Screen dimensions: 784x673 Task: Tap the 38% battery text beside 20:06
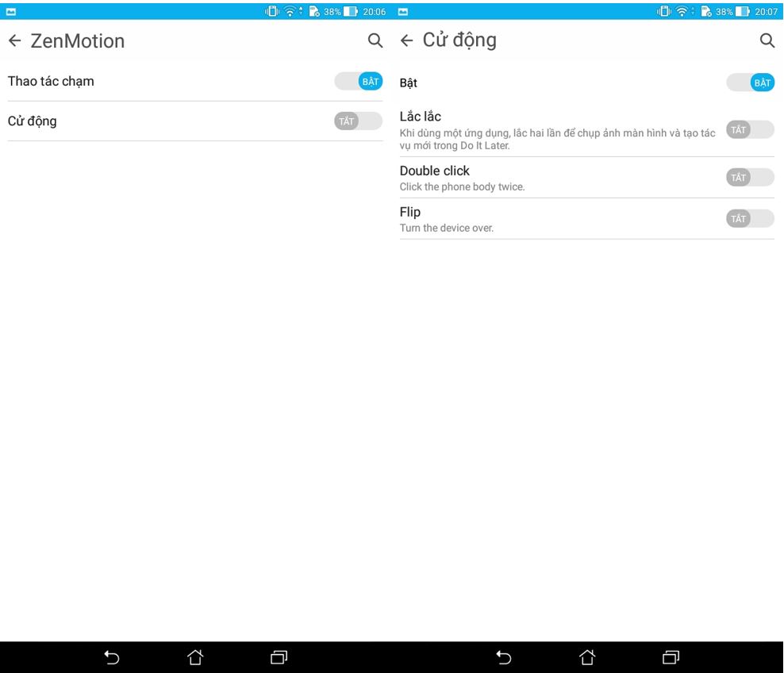(x=332, y=11)
